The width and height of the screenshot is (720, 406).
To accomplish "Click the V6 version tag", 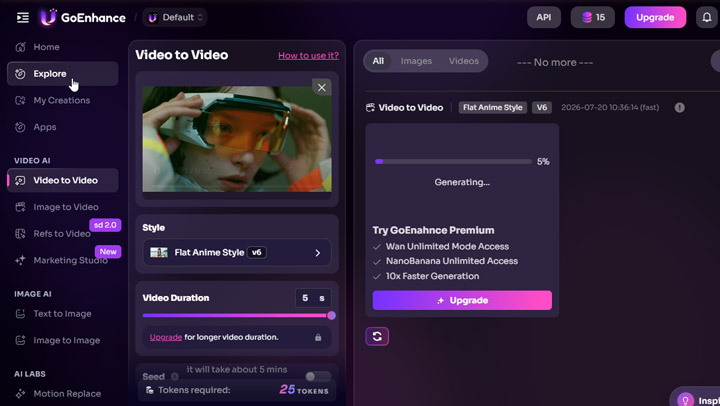I will point(542,107).
